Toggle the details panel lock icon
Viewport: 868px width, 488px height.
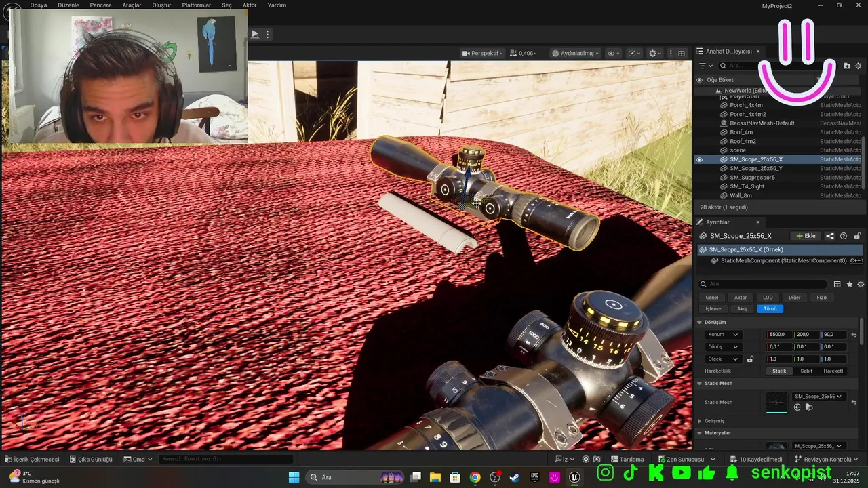click(857, 236)
